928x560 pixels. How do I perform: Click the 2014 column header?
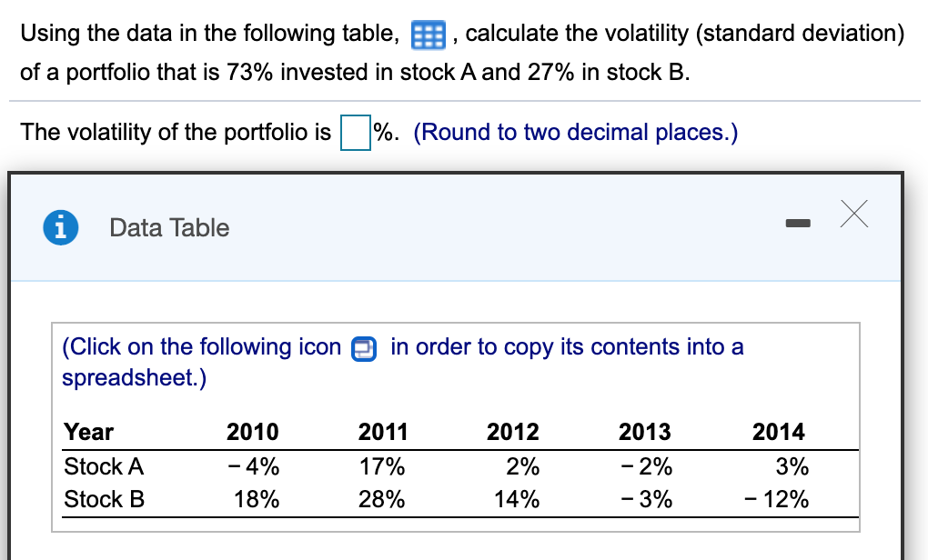point(779,432)
